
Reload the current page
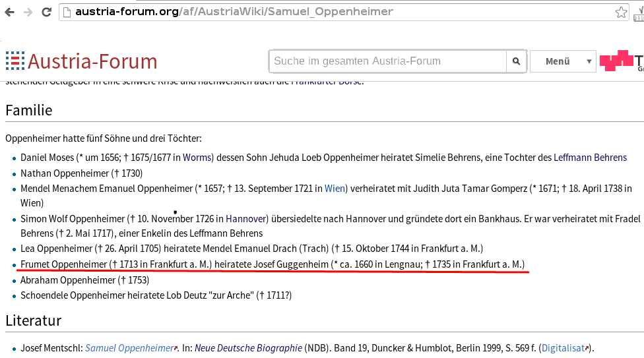(x=46, y=12)
